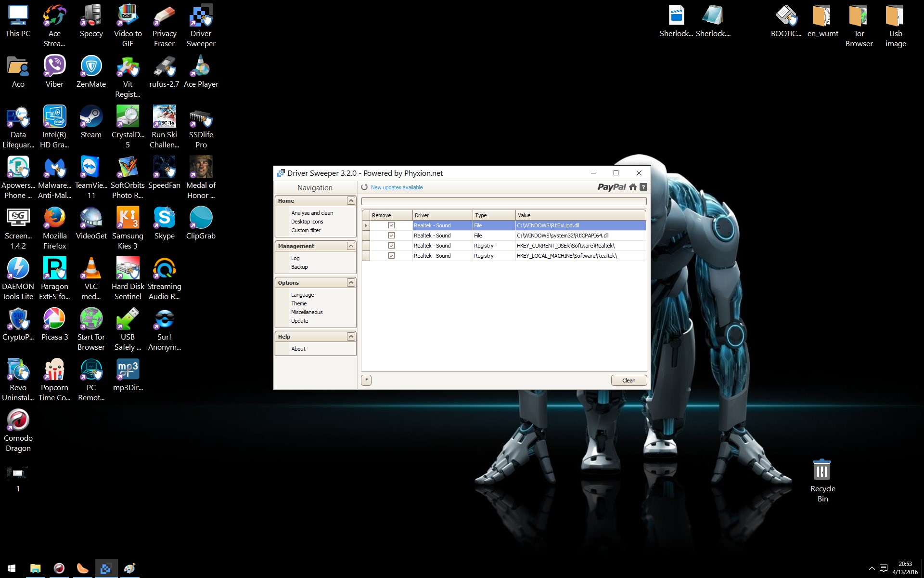The height and width of the screenshot is (578, 924).
Task: Open the Windows Start menu
Action: [x=12, y=568]
